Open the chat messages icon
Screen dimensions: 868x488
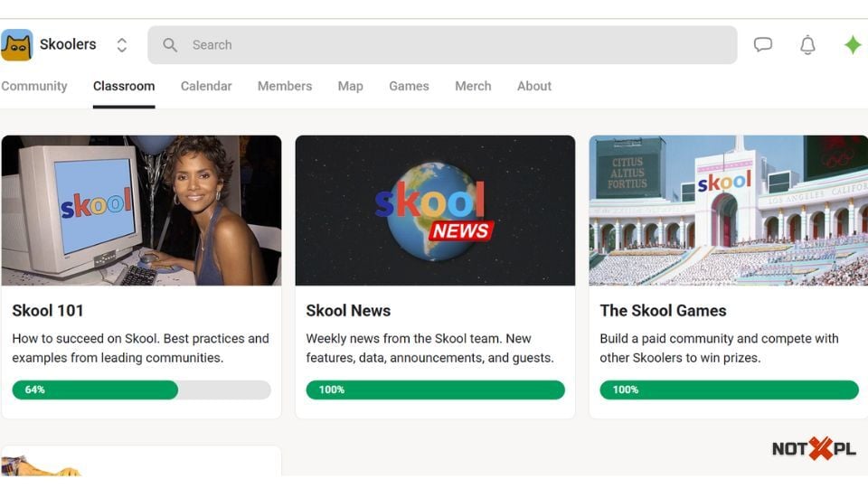(763, 44)
